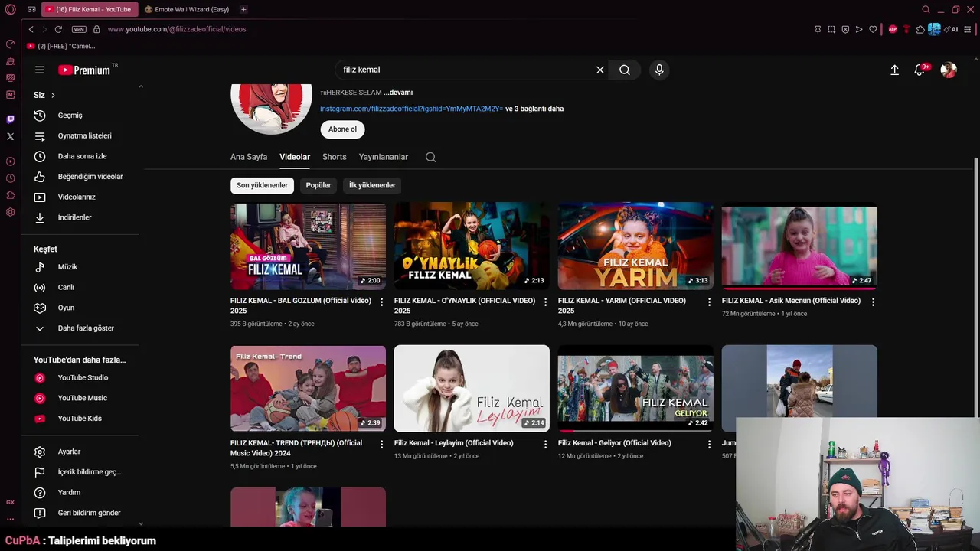
Task: Open a new browser tab with plus
Action: (x=243, y=9)
